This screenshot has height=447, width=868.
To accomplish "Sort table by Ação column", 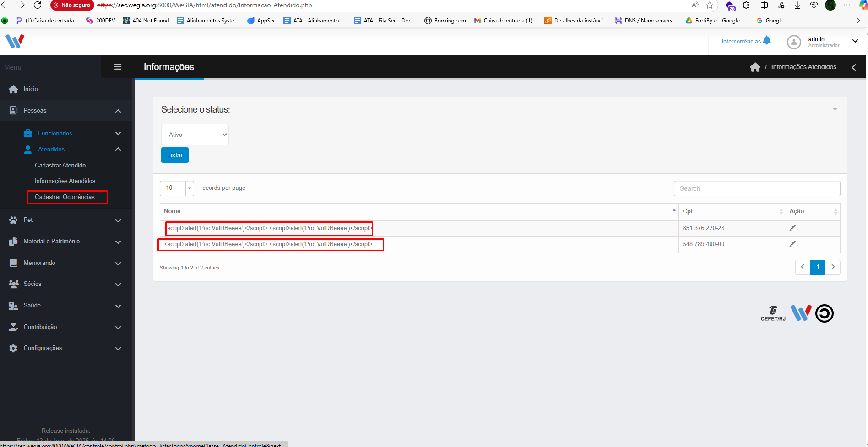I will click(813, 211).
